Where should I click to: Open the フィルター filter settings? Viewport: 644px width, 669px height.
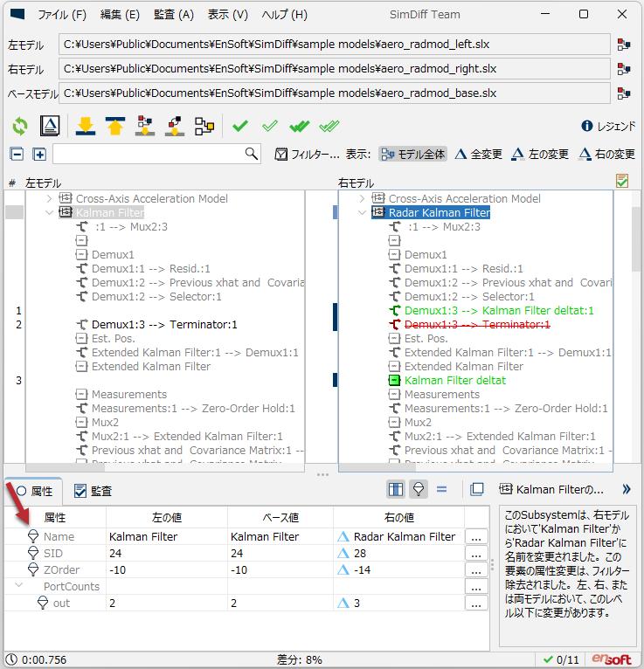(308, 154)
